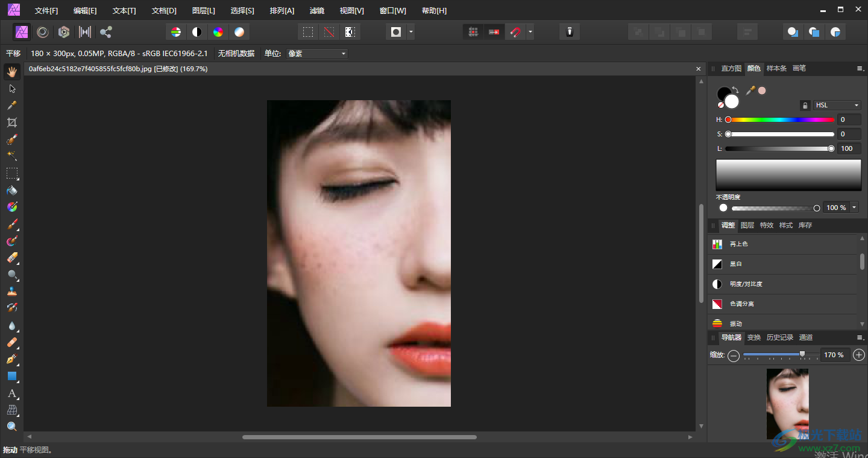
Task: Open the 单位 units dropdown
Action: pos(317,54)
